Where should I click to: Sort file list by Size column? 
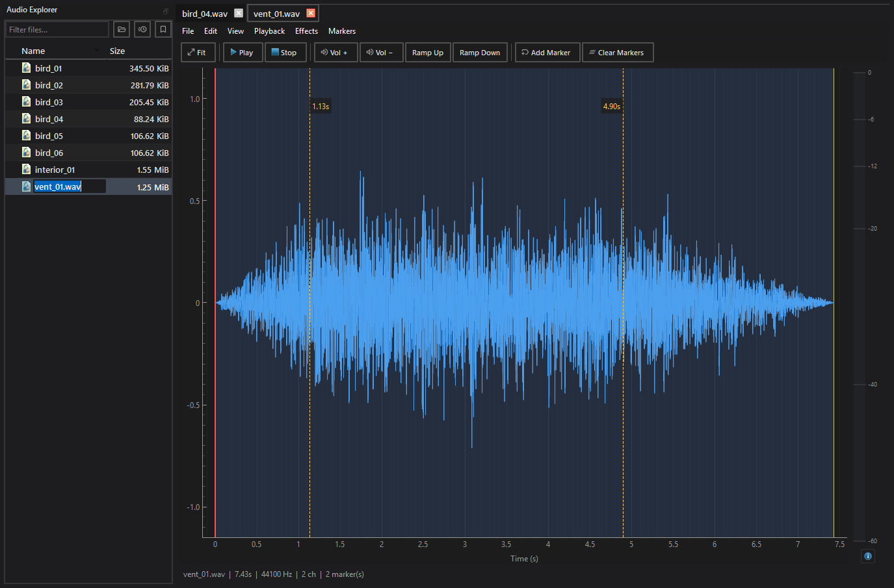pos(139,51)
